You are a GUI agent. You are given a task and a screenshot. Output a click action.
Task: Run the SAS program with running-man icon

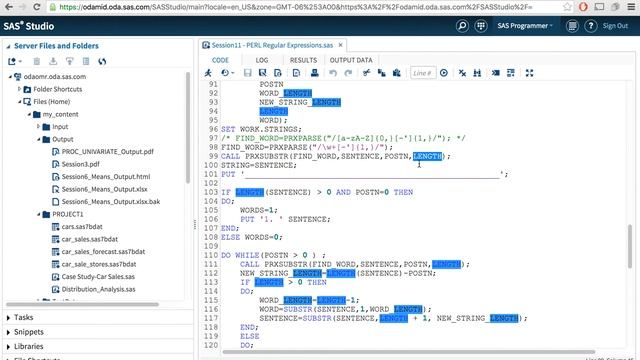tap(209, 73)
